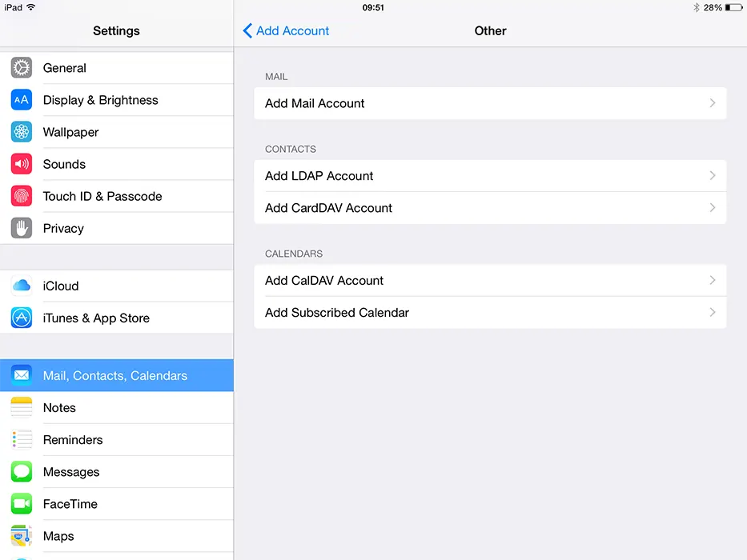Image resolution: width=747 pixels, height=560 pixels.
Task: Open Reminders settings in sidebar
Action: 73,440
